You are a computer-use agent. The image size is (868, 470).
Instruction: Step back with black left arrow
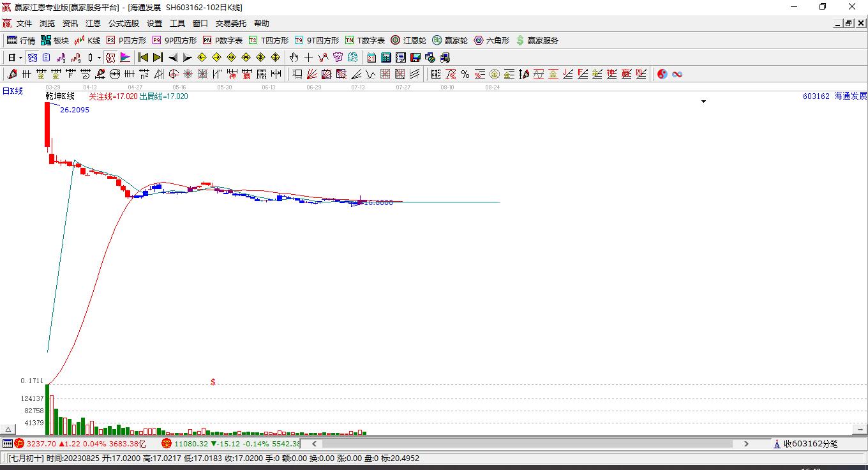172,57
